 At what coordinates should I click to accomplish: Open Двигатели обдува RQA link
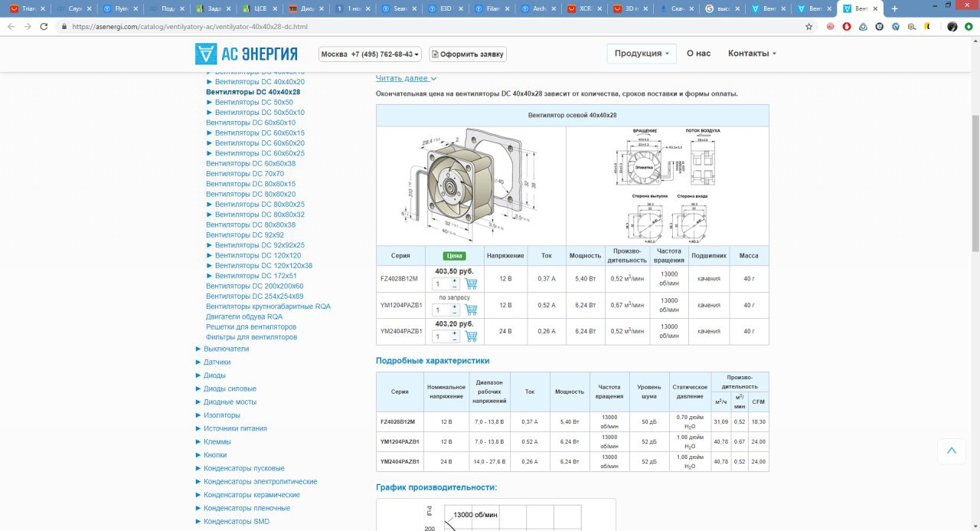tap(243, 316)
